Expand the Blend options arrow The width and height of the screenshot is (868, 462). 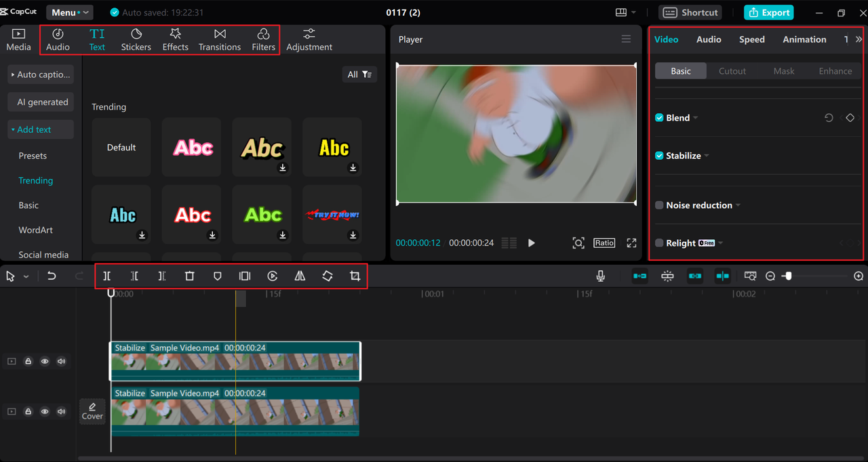[x=696, y=119]
